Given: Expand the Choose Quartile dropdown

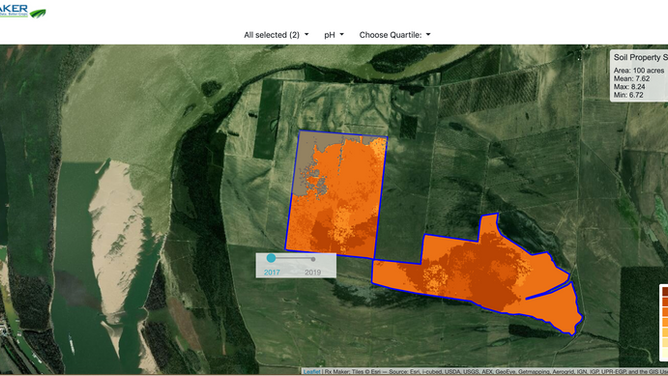Looking at the screenshot, I should (x=395, y=35).
